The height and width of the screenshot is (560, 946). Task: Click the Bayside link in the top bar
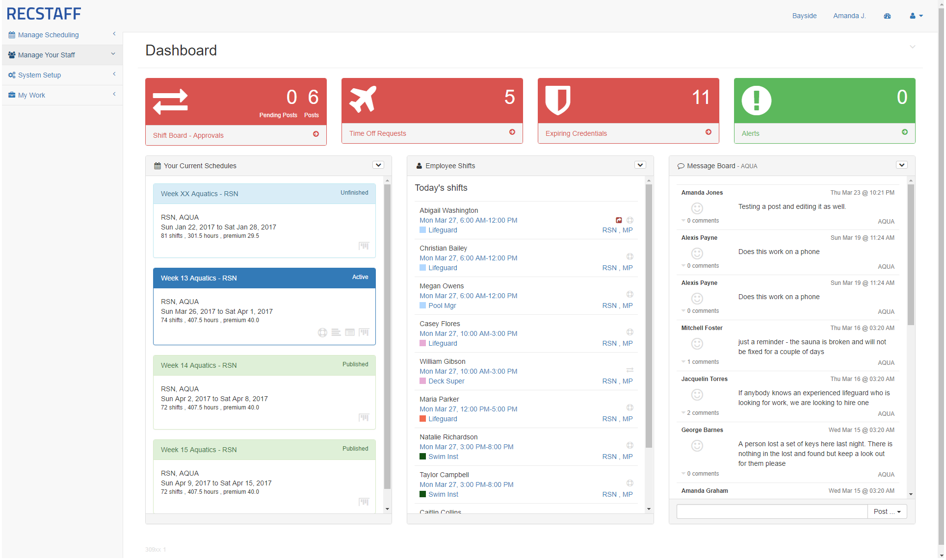click(804, 16)
